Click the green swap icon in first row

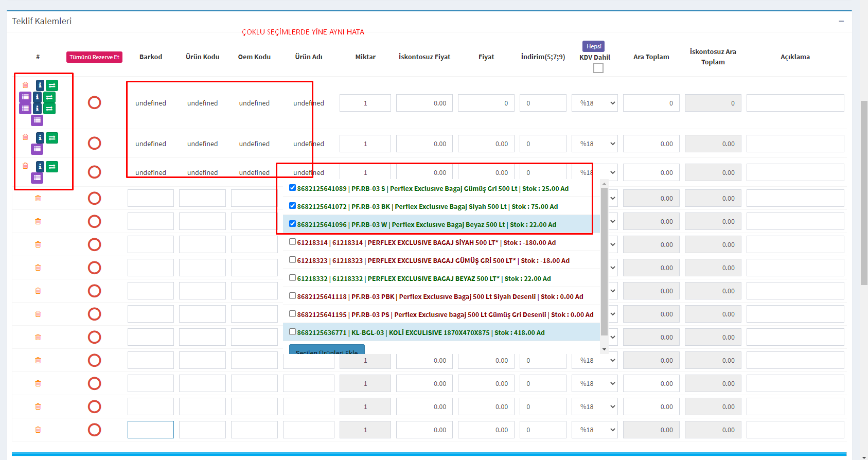click(x=52, y=85)
